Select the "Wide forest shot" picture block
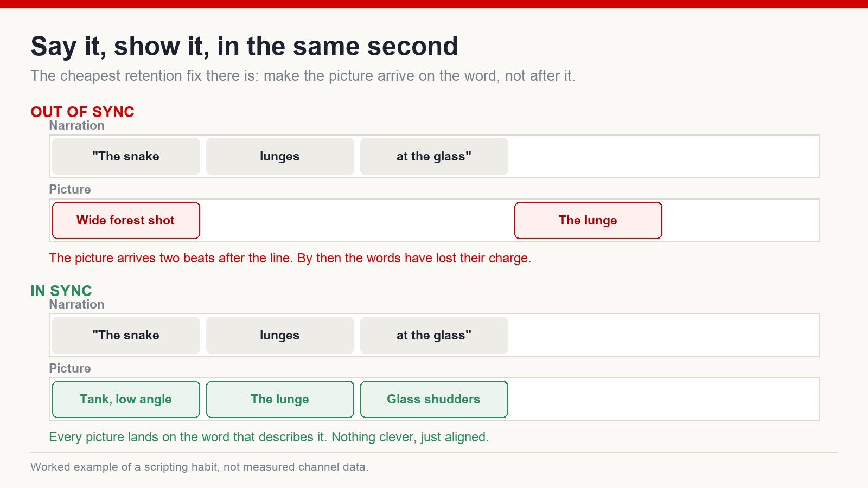The height and width of the screenshot is (488, 868). (126, 220)
